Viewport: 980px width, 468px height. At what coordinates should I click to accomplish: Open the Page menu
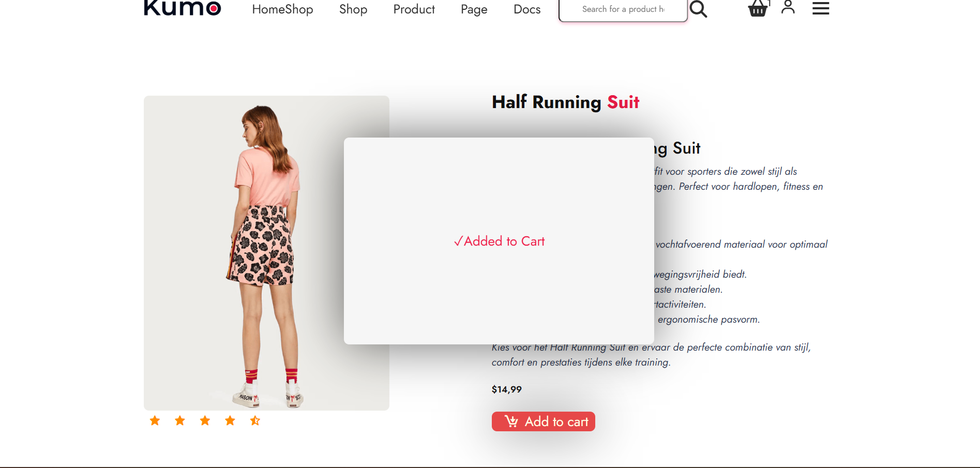coord(473,9)
